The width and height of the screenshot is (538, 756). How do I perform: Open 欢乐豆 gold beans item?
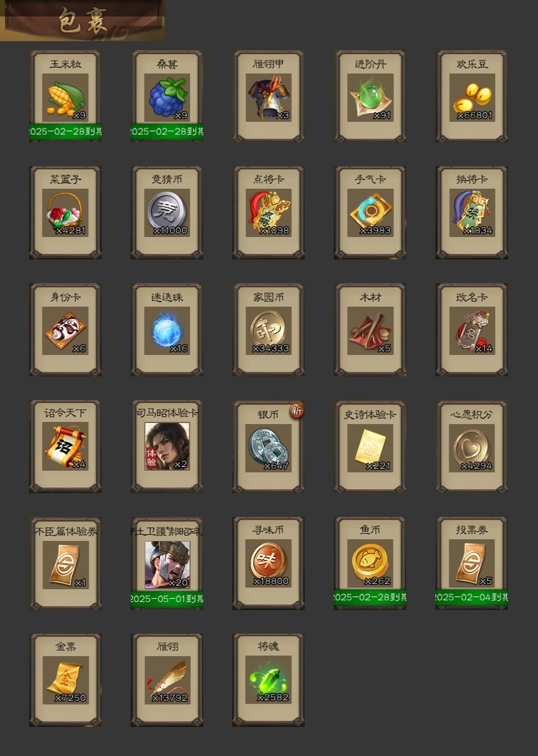tap(472, 97)
